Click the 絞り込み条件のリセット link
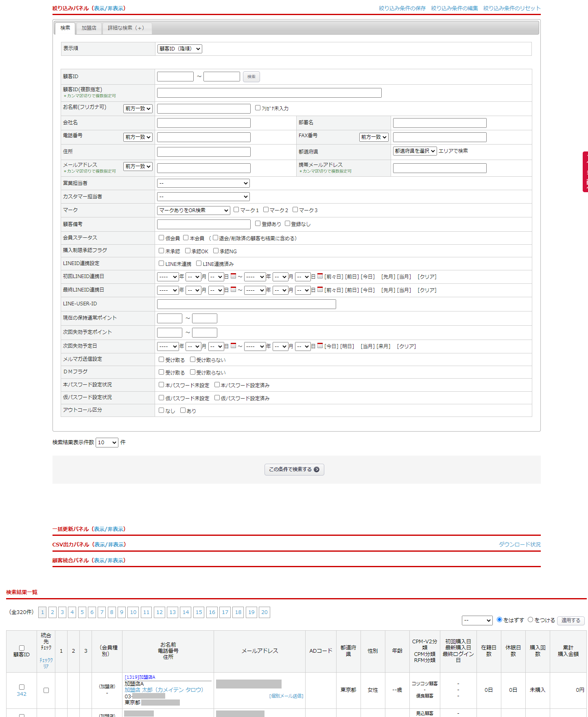This screenshot has width=588, height=717. [511, 8]
